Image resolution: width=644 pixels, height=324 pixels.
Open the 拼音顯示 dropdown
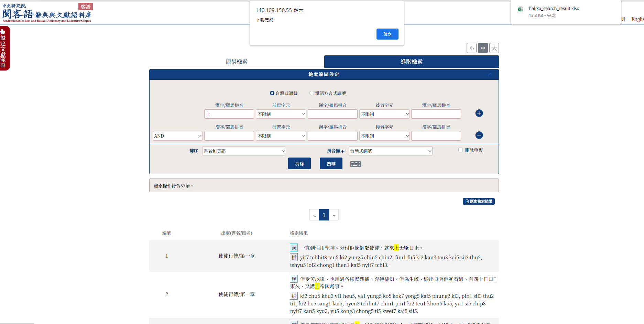[391, 151]
